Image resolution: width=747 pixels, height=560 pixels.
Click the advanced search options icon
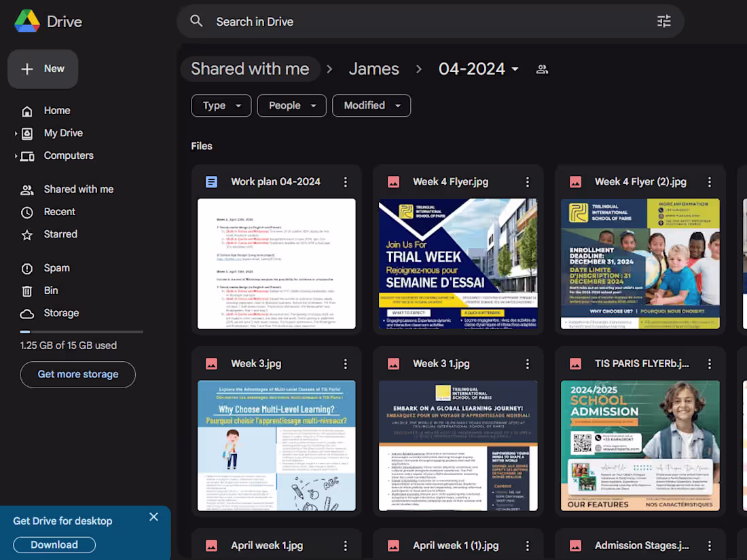pyautogui.click(x=663, y=21)
